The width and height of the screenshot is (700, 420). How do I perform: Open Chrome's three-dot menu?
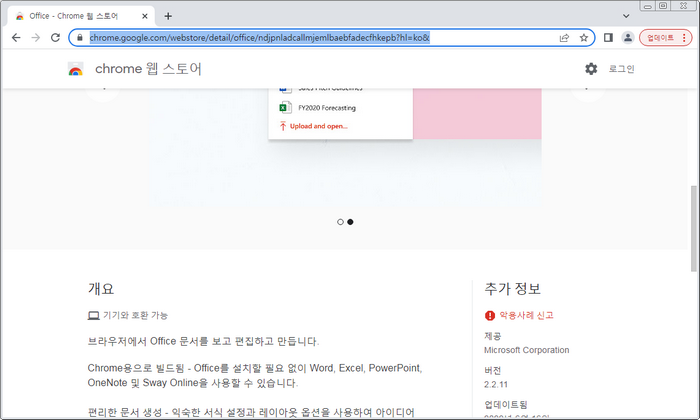[x=684, y=37]
